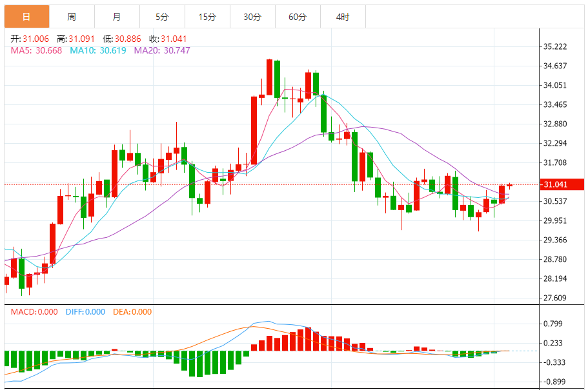Open the 4时 timeframe tab
The width and height of the screenshot is (588, 390).
click(x=343, y=17)
